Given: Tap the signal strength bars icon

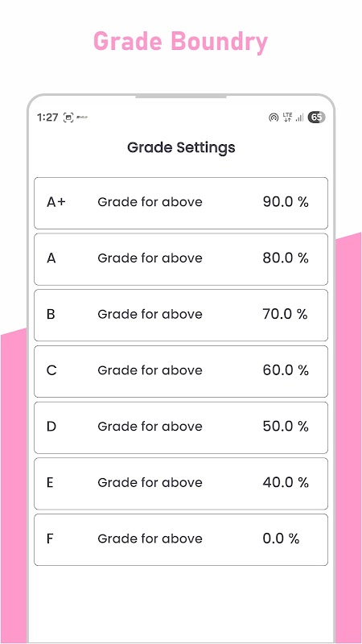Looking at the screenshot, I should (x=300, y=118).
